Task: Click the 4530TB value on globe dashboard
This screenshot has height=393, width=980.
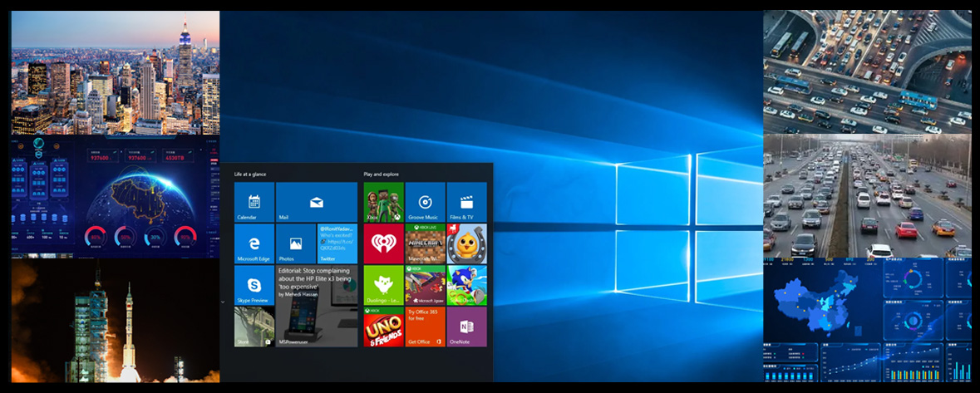Action: (x=176, y=159)
